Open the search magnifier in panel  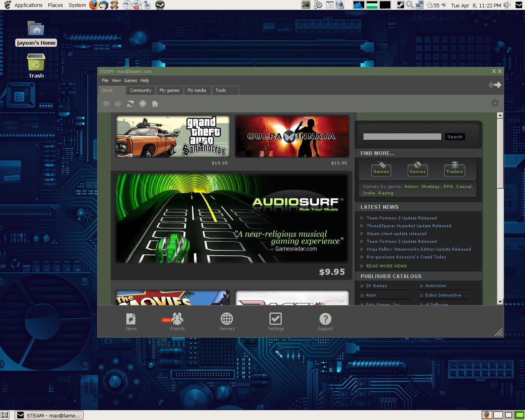click(x=410, y=5)
